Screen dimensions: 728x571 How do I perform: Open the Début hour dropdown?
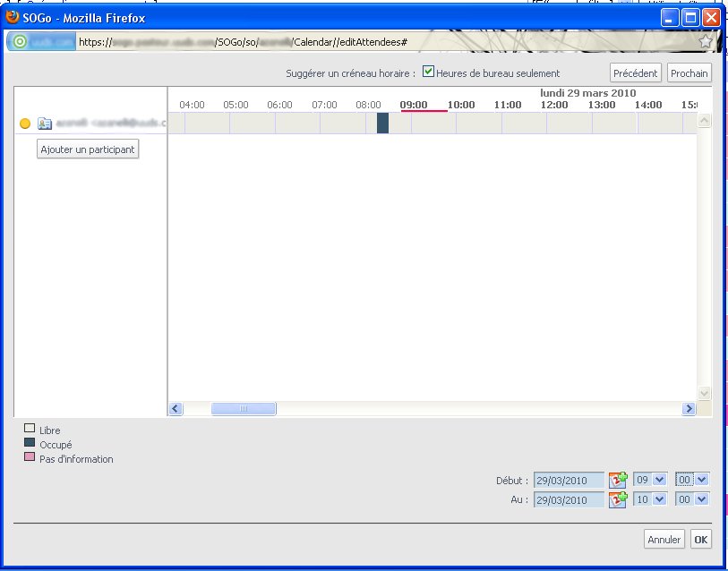[x=650, y=480]
